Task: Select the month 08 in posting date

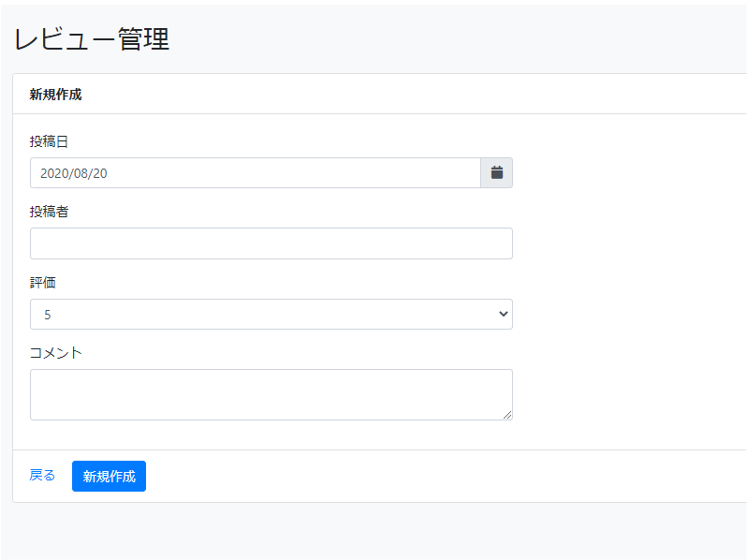Action: (x=81, y=173)
